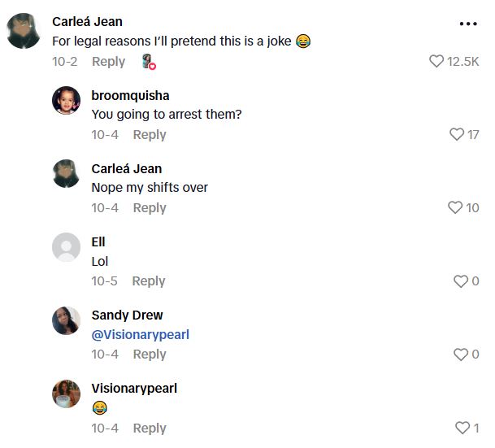Open Sandy Drew's profile avatar
Screen dimensions: 495x448
tap(67, 320)
